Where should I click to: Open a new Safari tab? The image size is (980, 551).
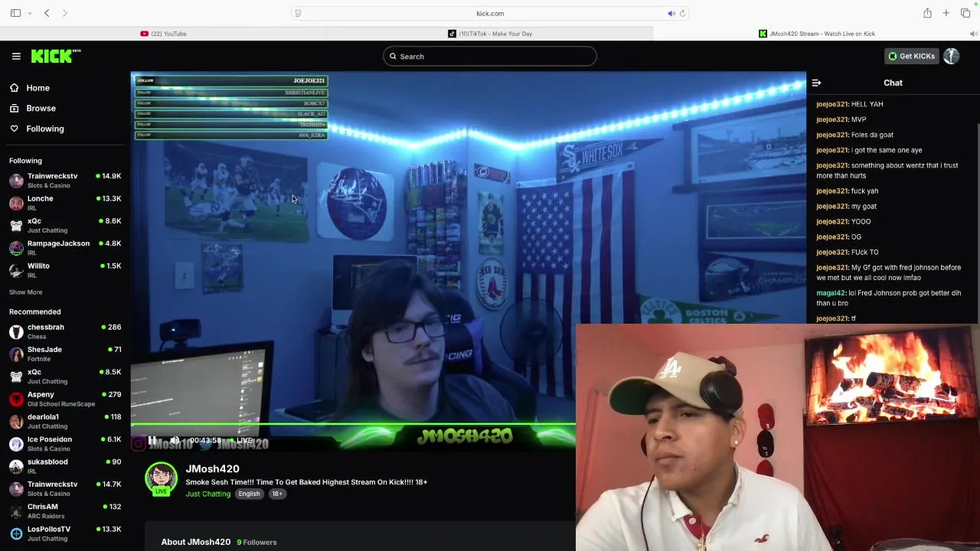[x=946, y=13]
